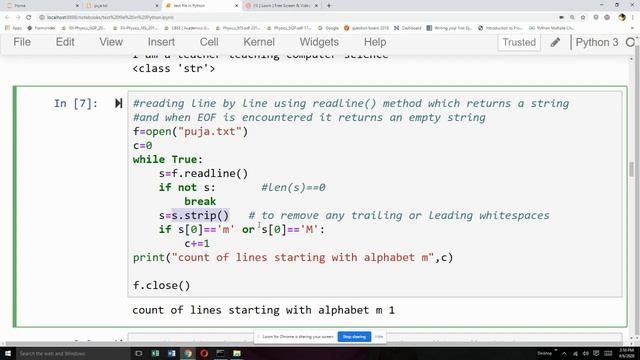
Task: Open File Explorer from the taskbar
Action: pos(237,353)
